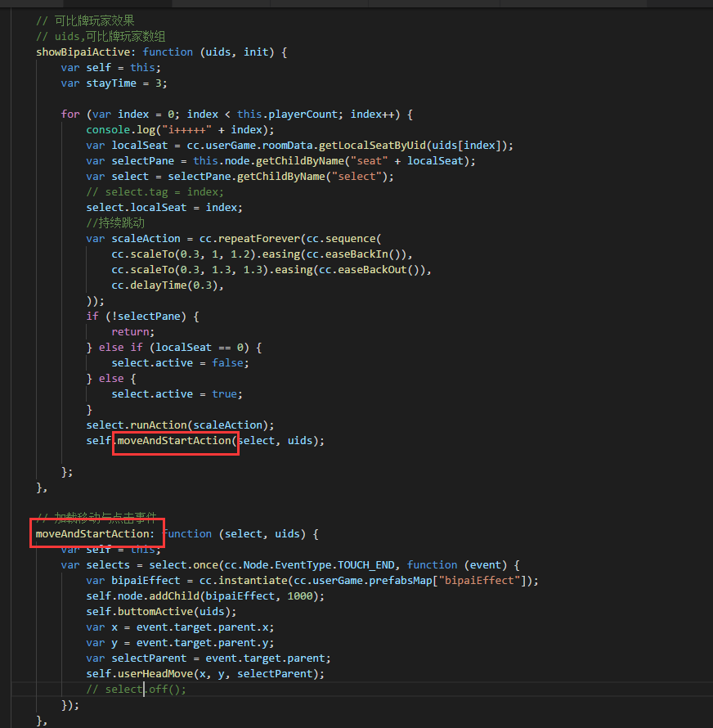Click the showBipaiActive function name definition
The height and width of the screenshot is (728, 713).
coord(83,52)
